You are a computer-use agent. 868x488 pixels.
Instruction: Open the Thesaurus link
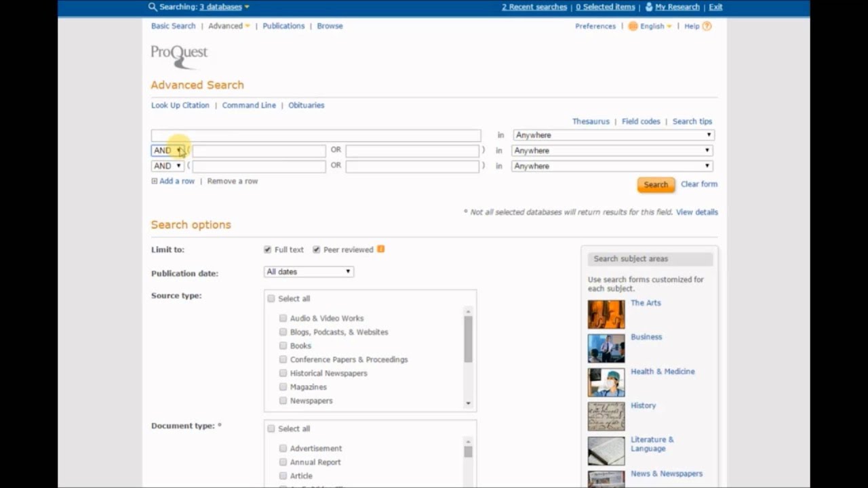coord(591,121)
